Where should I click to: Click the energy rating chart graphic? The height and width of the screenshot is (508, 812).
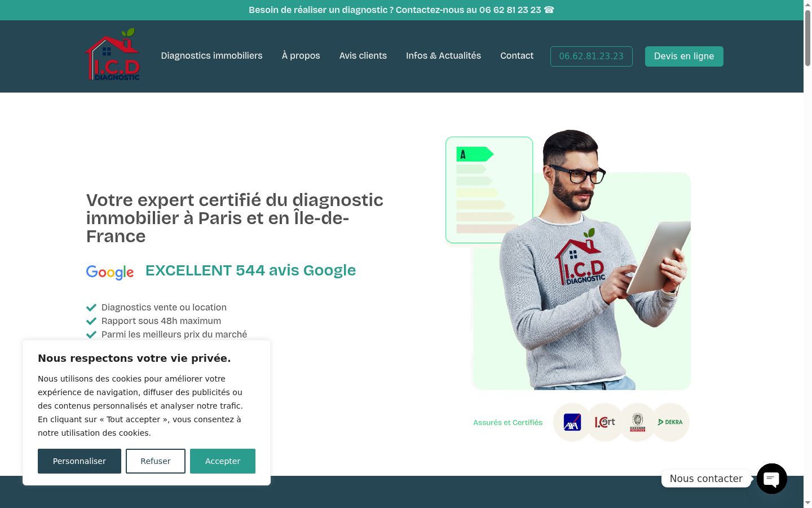(x=489, y=190)
